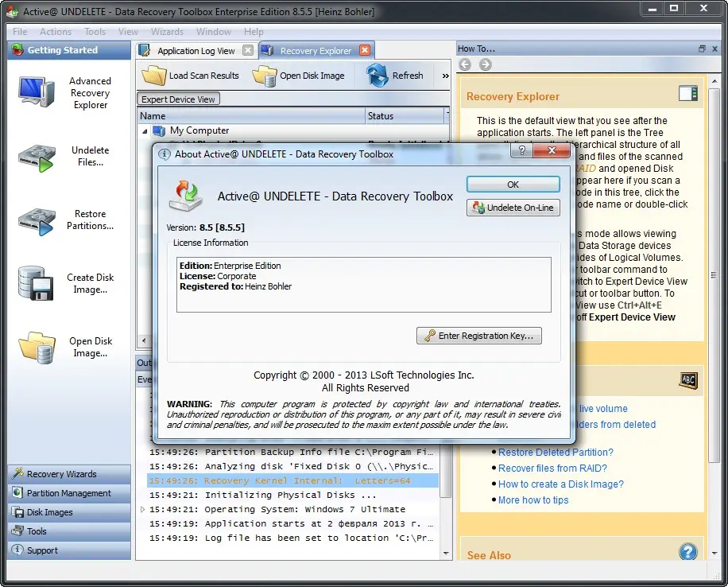The width and height of the screenshot is (728, 587).
Task: Click the About dialog help question button
Action: click(522, 150)
